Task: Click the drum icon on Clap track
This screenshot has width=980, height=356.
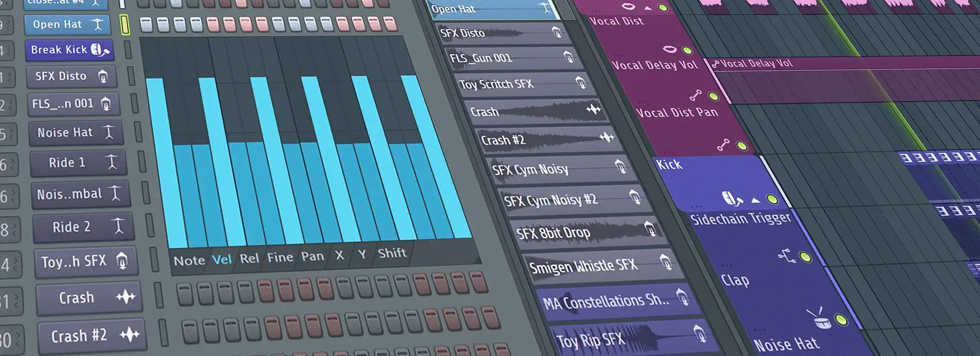Action: (x=819, y=319)
